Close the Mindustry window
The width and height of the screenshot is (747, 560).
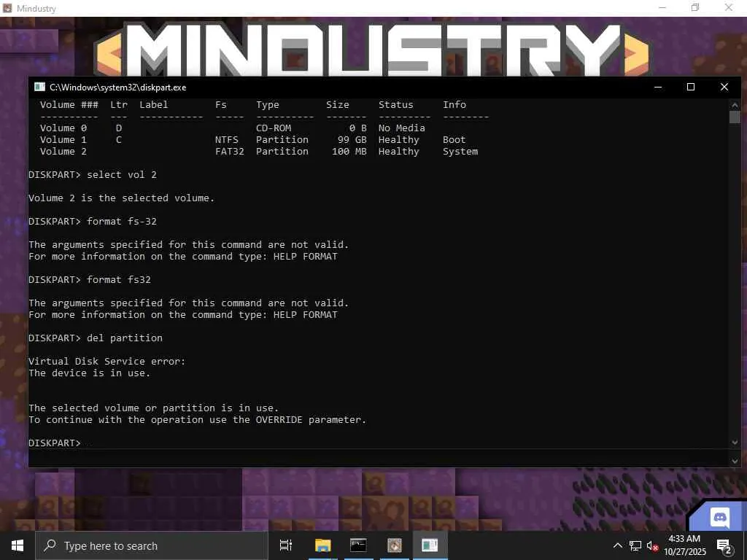click(729, 8)
